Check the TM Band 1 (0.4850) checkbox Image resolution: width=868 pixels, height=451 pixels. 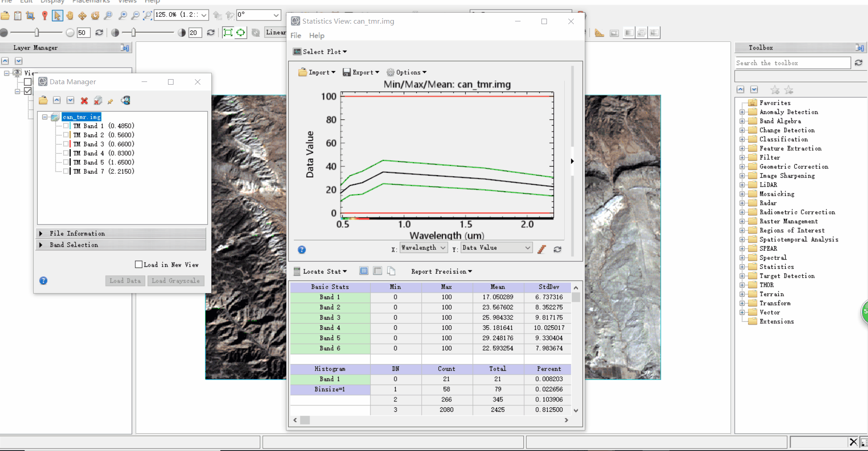pyautogui.click(x=66, y=126)
